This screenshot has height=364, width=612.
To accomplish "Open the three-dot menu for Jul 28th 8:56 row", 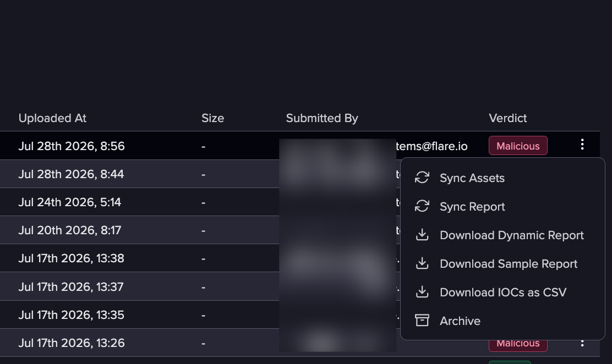I will [582, 145].
